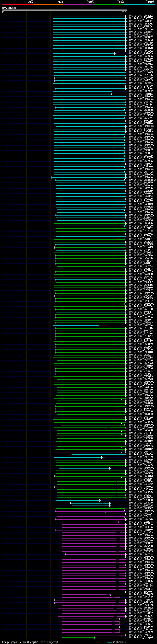
Task: Click label UniRef100_C1MTS6
Action: [141, 75]
